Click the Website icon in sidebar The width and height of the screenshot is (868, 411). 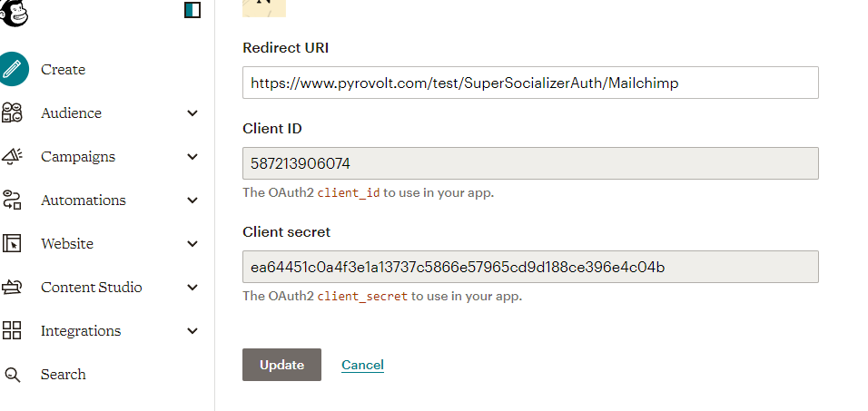click(x=12, y=243)
